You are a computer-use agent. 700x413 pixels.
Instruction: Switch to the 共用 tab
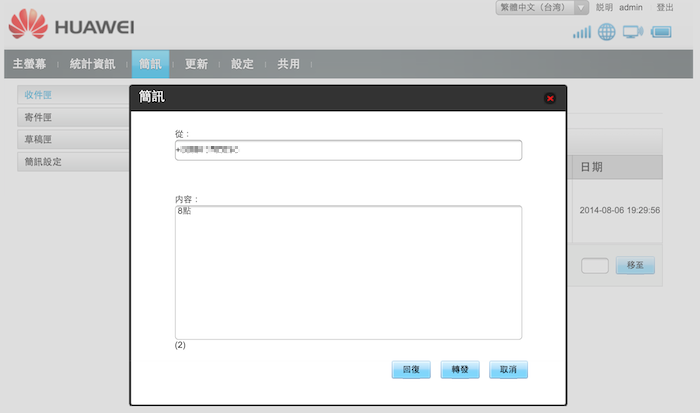pos(288,64)
